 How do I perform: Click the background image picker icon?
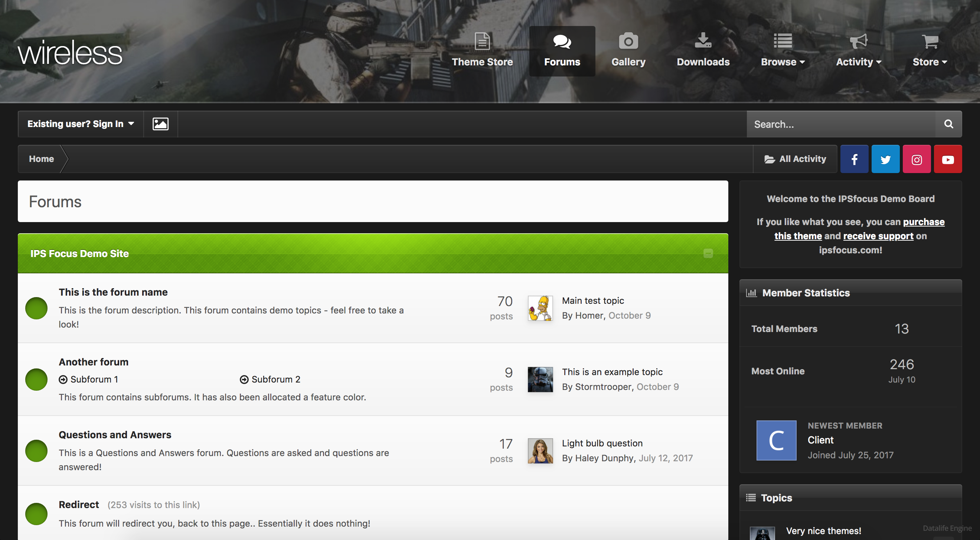(x=160, y=124)
